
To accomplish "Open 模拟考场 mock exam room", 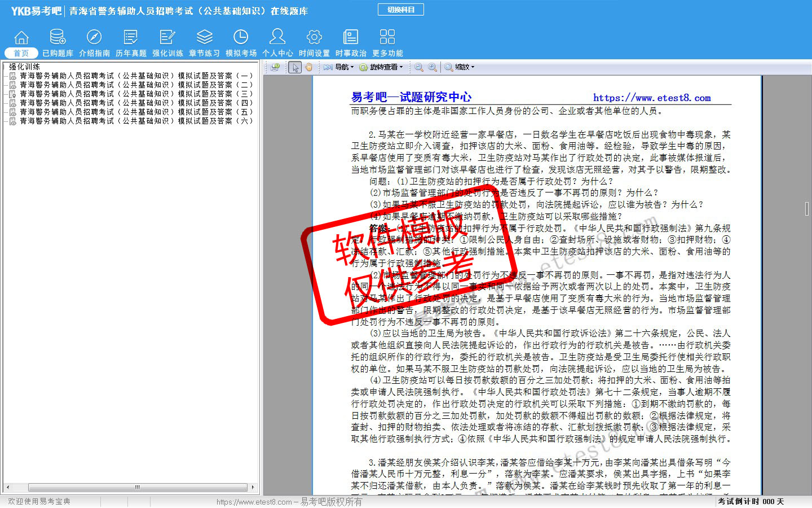I will pyautogui.click(x=241, y=43).
